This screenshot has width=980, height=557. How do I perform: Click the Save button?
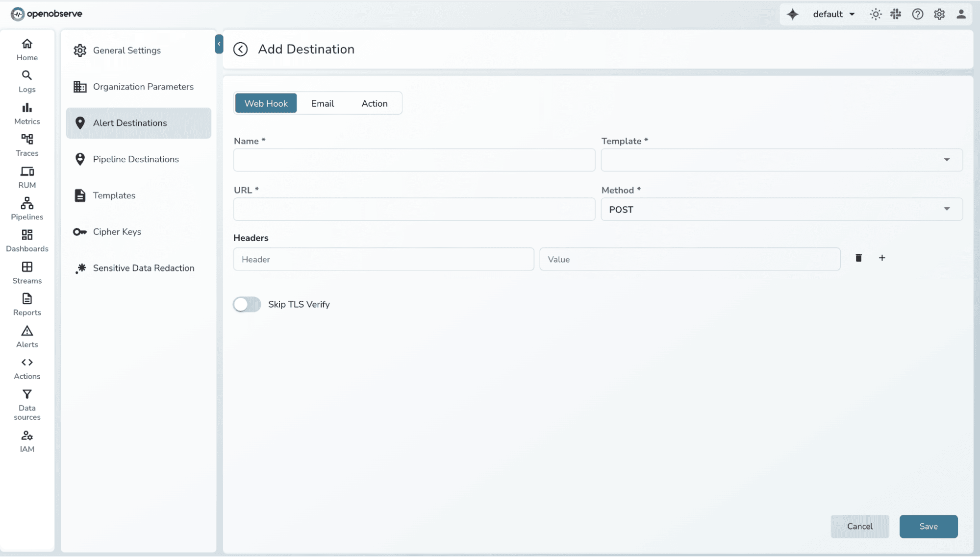tap(928, 526)
